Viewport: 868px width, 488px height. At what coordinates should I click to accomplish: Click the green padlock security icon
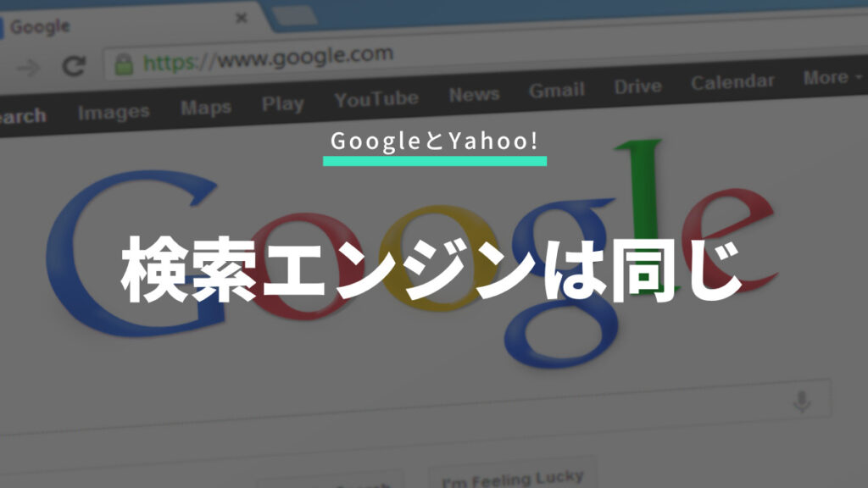(125, 63)
